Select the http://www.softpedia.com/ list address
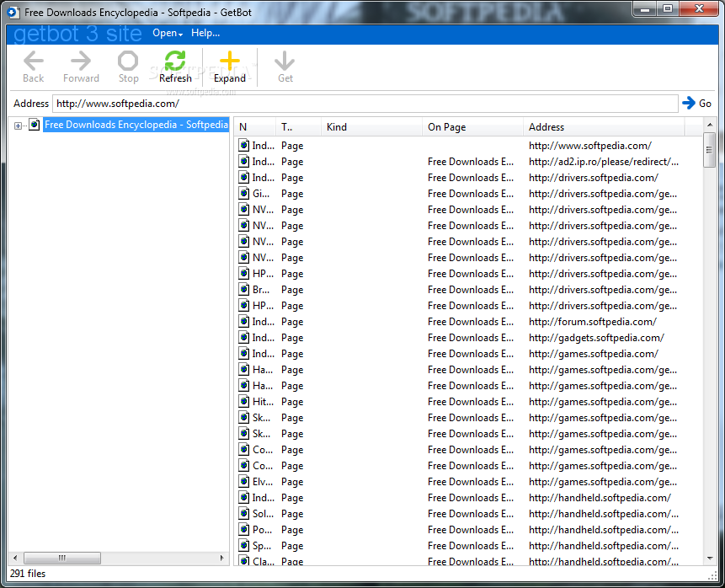725x588 pixels. pyautogui.click(x=590, y=146)
